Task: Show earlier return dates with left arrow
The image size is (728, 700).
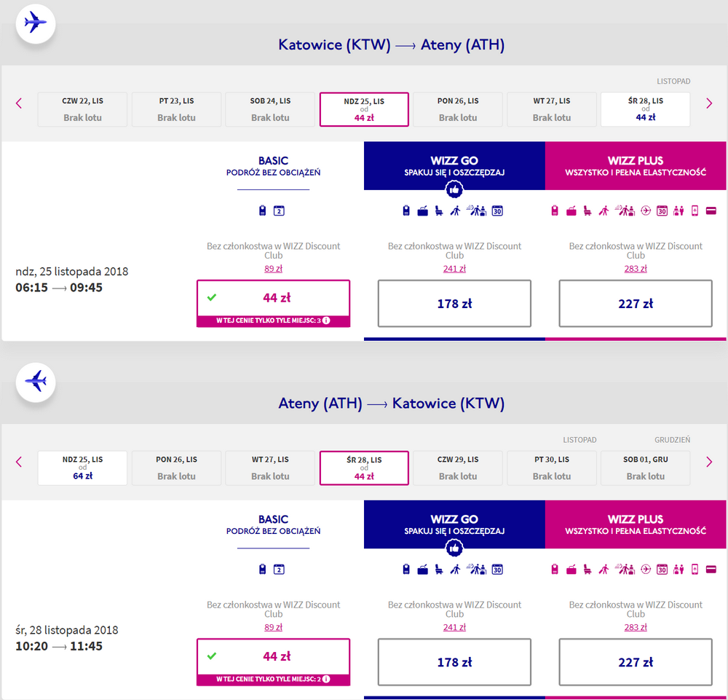Action: click(x=19, y=462)
